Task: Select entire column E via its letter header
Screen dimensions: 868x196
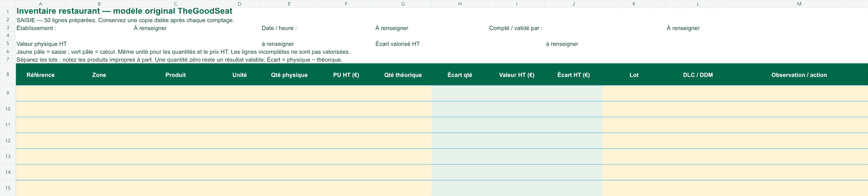Action: 289,4
